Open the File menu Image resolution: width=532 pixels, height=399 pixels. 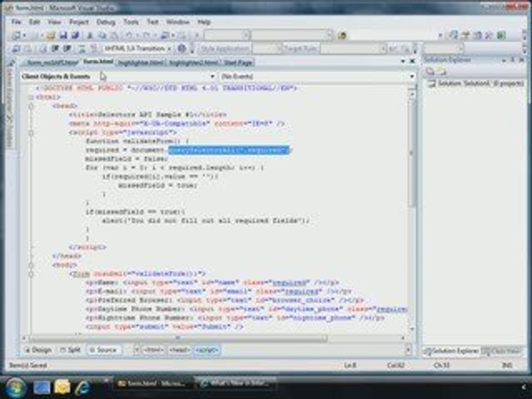16,22
